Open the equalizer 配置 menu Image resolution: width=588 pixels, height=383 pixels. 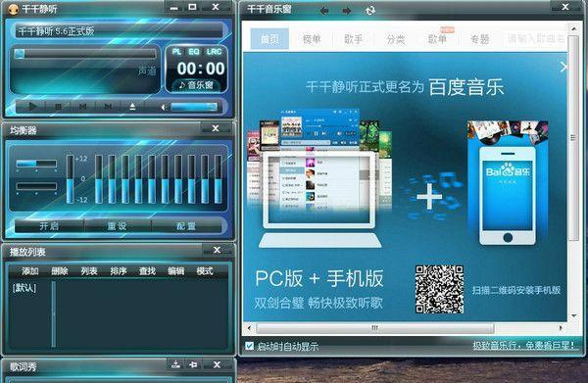point(186,226)
